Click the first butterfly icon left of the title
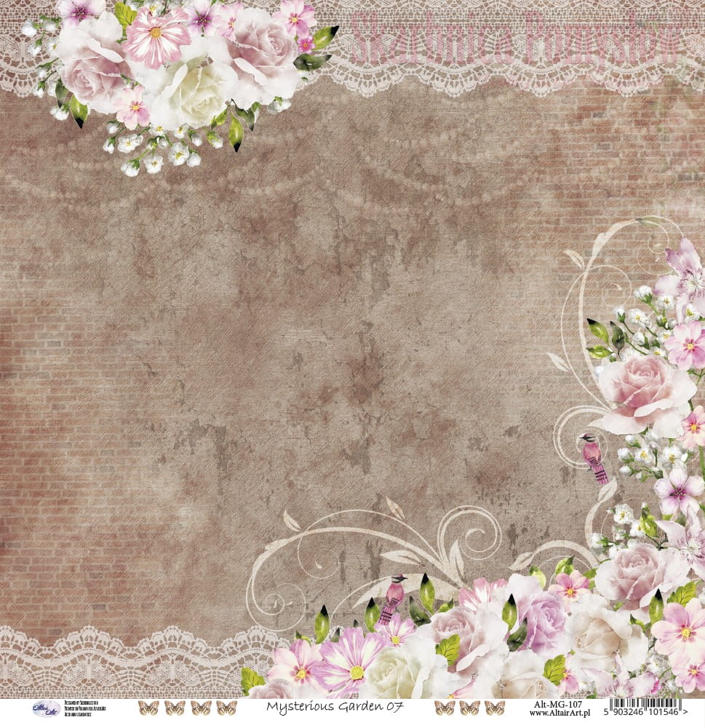This screenshot has height=728, width=705. (148, 708)
